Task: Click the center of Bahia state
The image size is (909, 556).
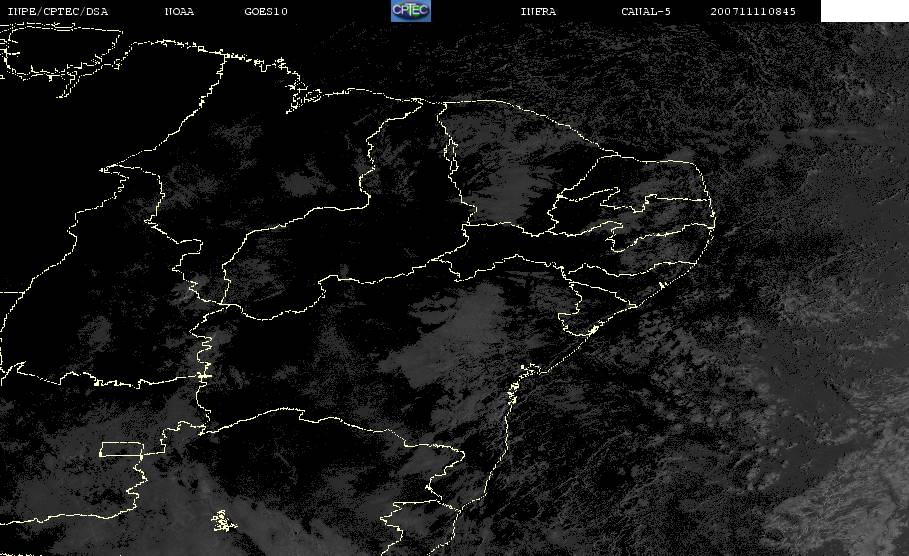Action: click(x=400, y=370)
